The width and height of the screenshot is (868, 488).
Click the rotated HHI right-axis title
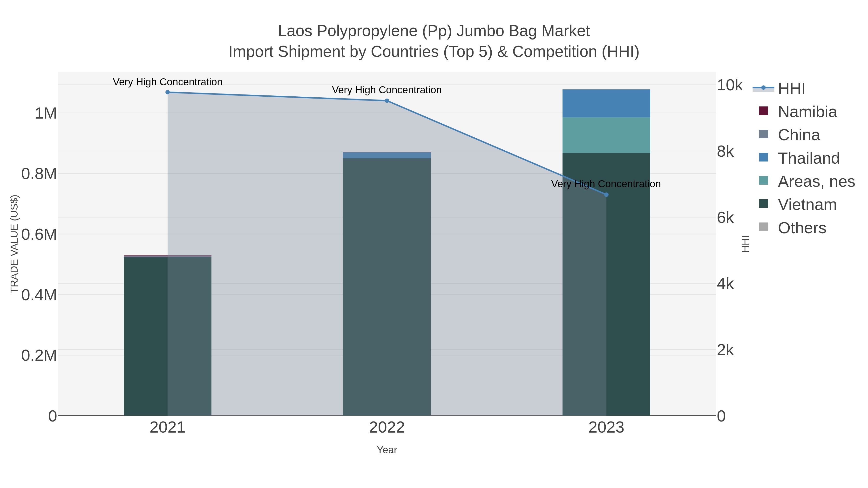point(745,244)
